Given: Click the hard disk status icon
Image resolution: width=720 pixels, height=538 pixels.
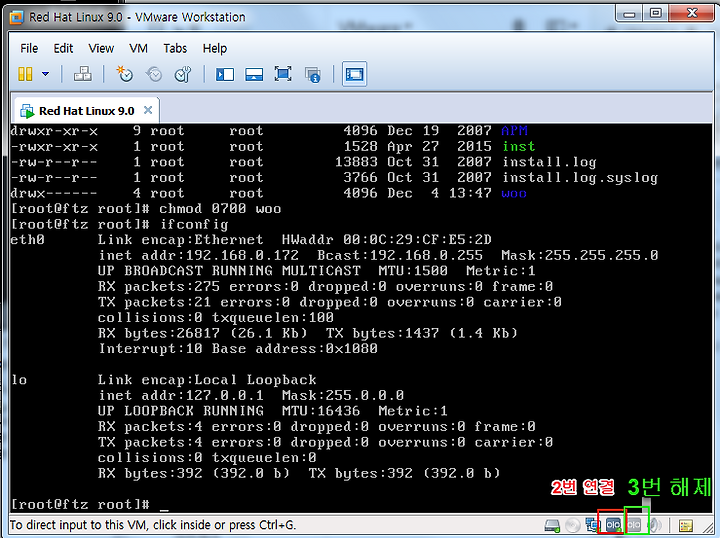Looking at the screenshot, I should coord(552,525).
